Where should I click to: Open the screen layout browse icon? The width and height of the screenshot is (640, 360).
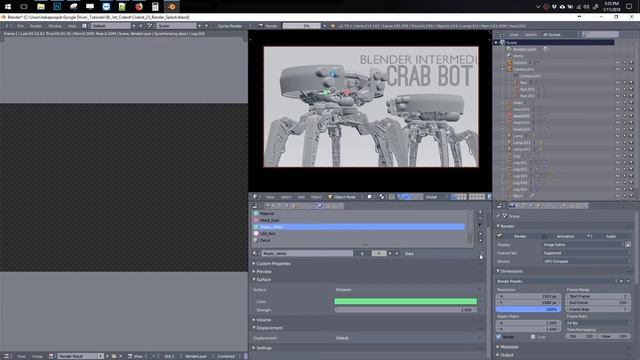[x=84, y=26]
